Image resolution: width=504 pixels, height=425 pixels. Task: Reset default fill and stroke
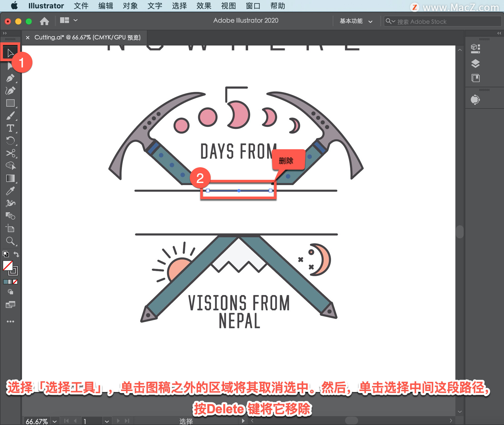click(6, 254)
